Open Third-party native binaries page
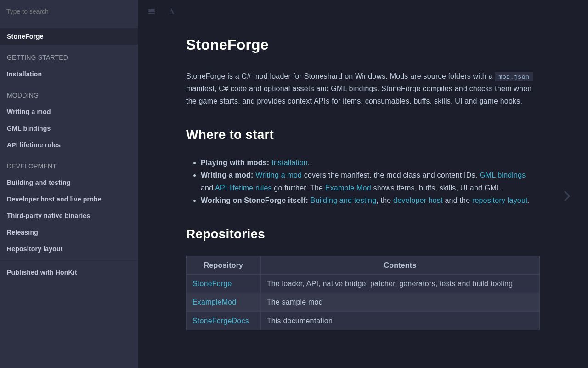588x368 pixels. [69, 216]
